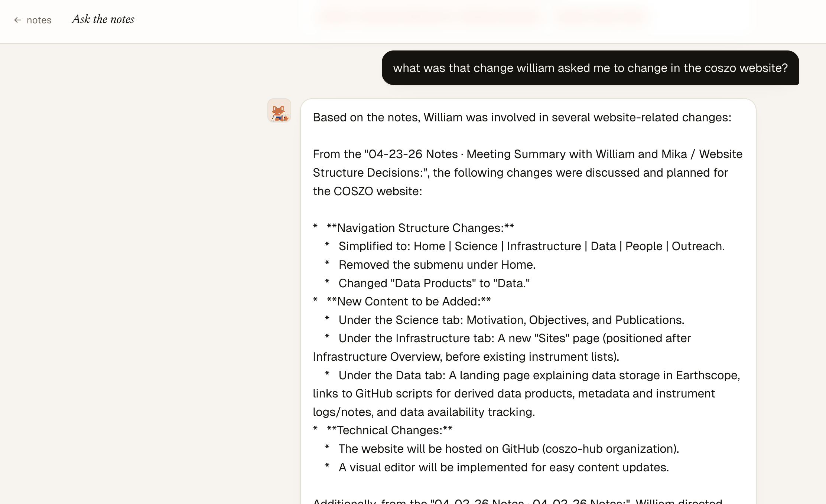
Task: Click the Infrastructure tab new "Sites" page bullet
Action: click(x=502, y=347)
